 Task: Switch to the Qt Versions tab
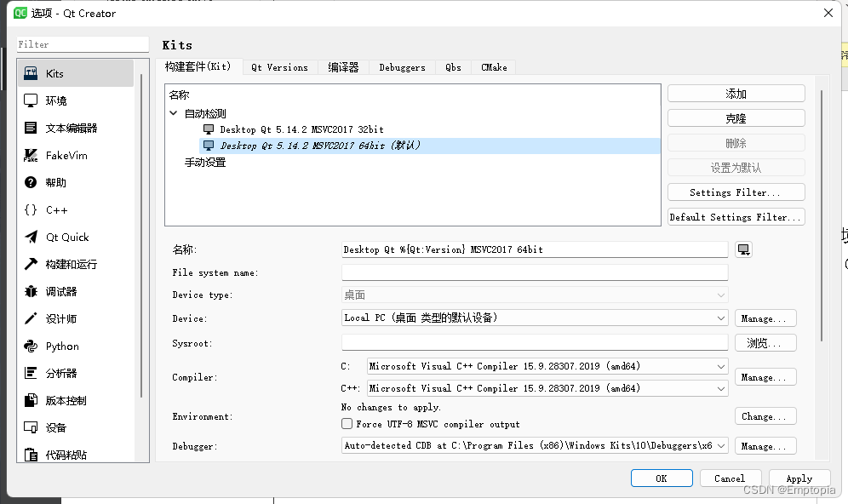279,67
